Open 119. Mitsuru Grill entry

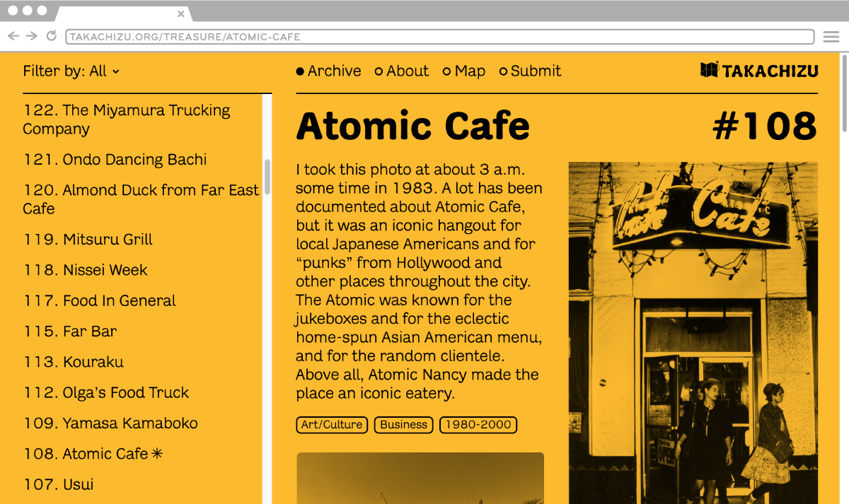88,240
